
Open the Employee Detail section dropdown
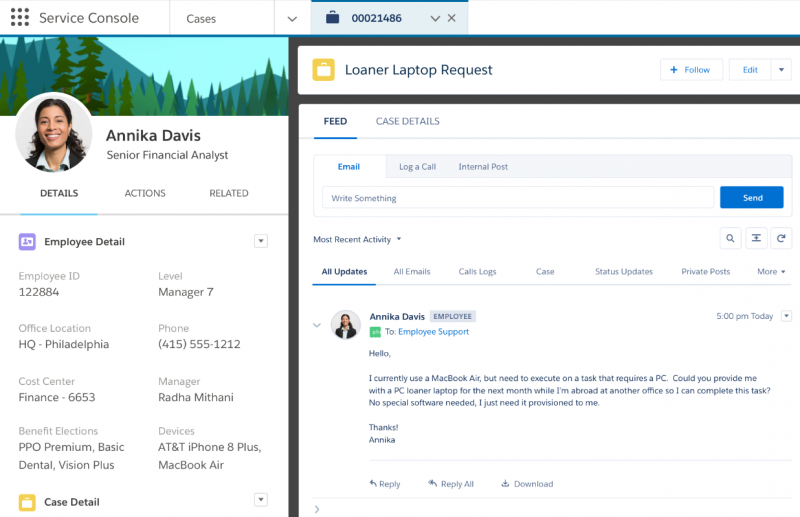pos(261,241)
